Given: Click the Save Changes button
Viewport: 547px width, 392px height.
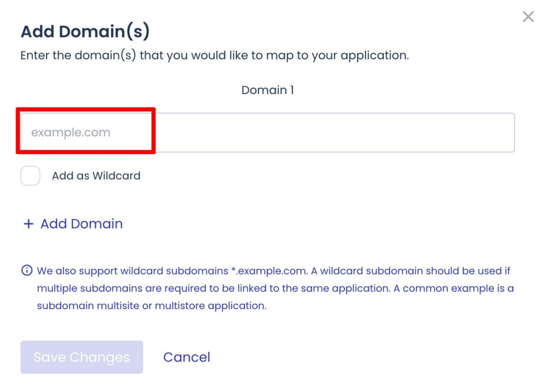Looking at the screenshot, I should (82, 357).
